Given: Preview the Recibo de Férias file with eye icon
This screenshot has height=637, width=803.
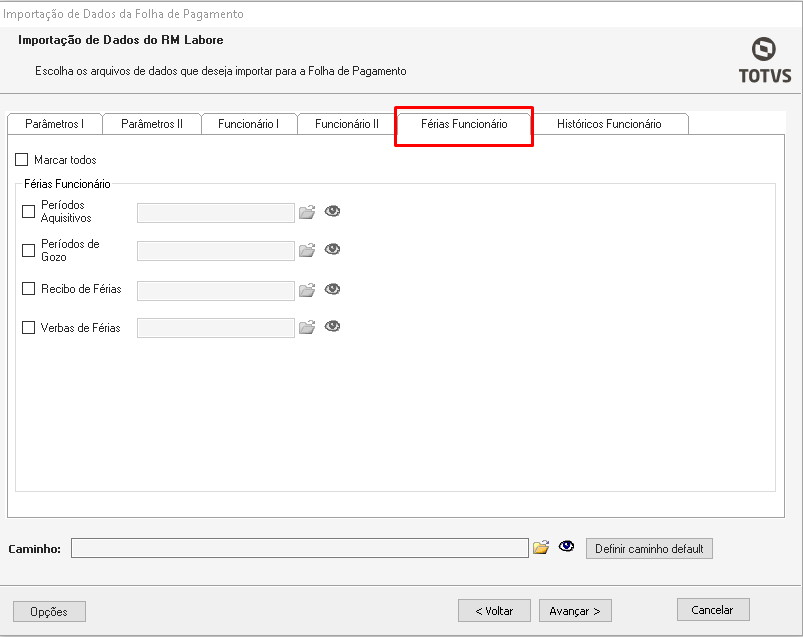Looking at the screenshot, I should (332, 289).
